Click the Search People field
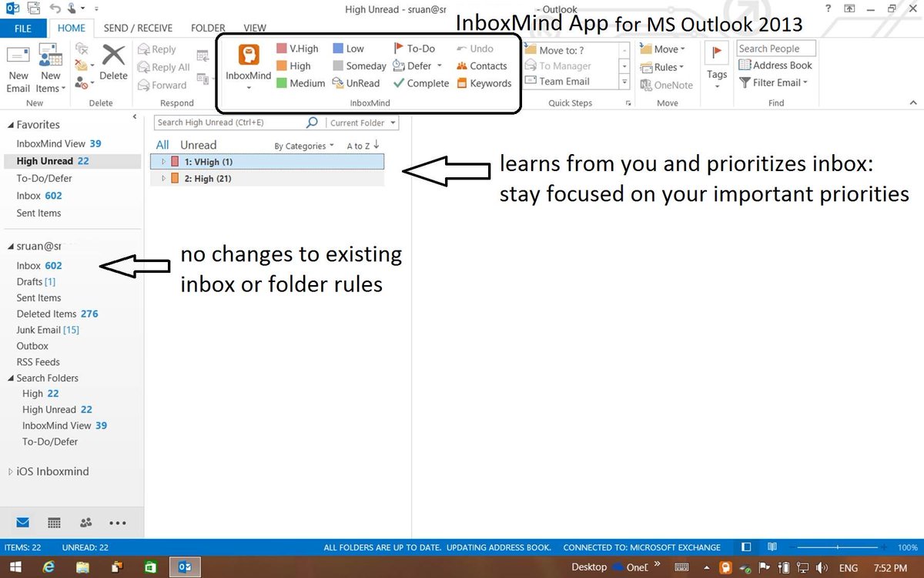The width and height of the screenshot is (924, 578). (x=775, y=49)
